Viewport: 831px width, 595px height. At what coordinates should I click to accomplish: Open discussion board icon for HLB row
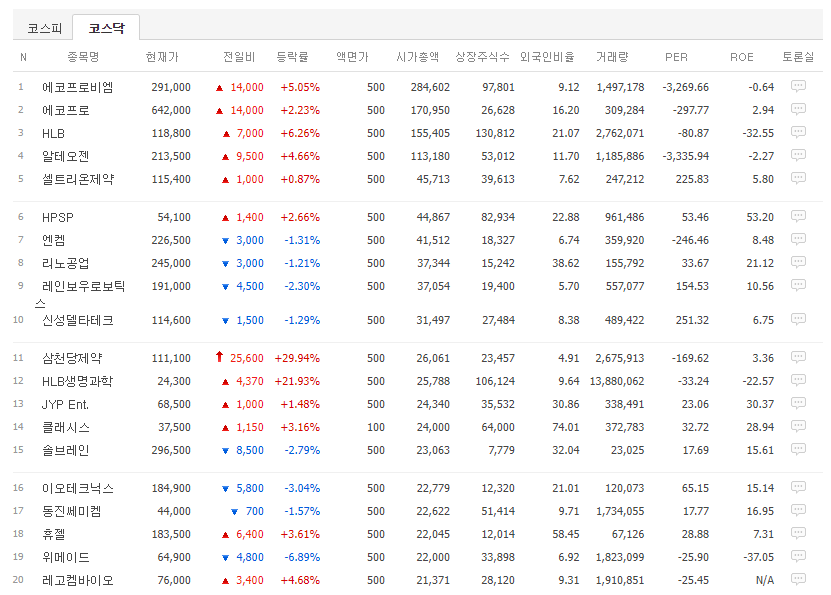[798, 132]
